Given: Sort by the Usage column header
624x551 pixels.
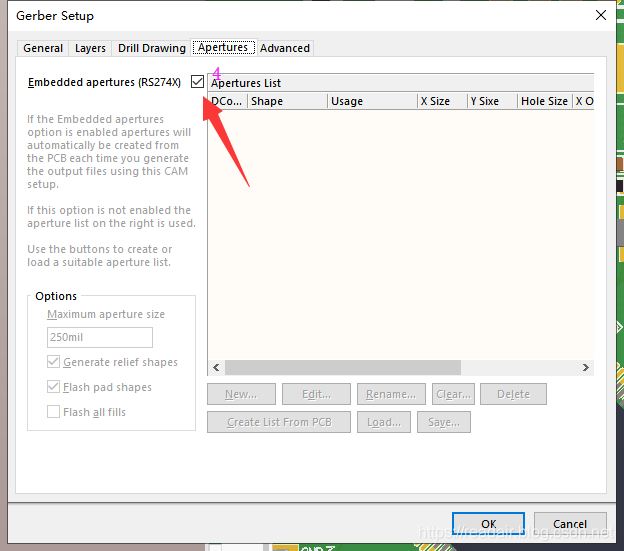Looking at the screenshot, I should point(372,101).
